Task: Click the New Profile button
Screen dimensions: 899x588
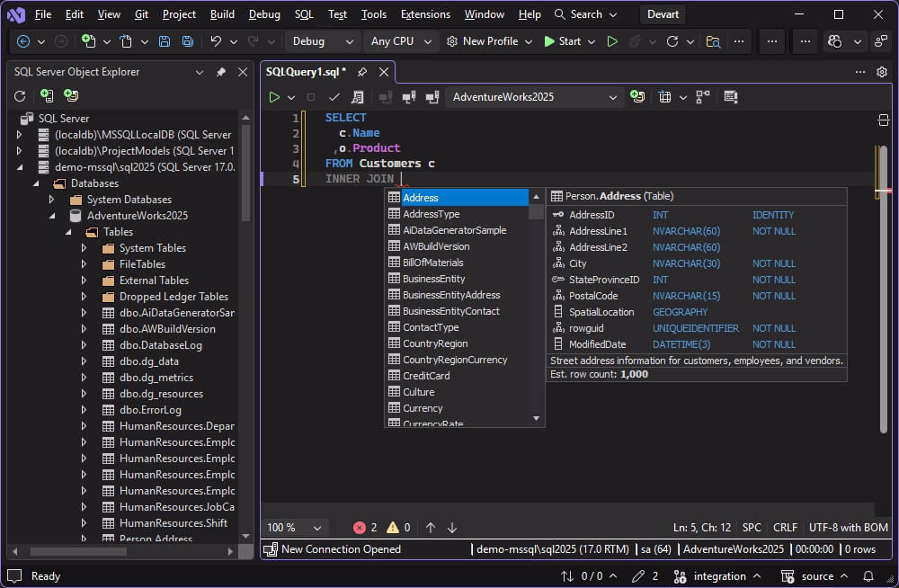Action: (x=490, y=41)
